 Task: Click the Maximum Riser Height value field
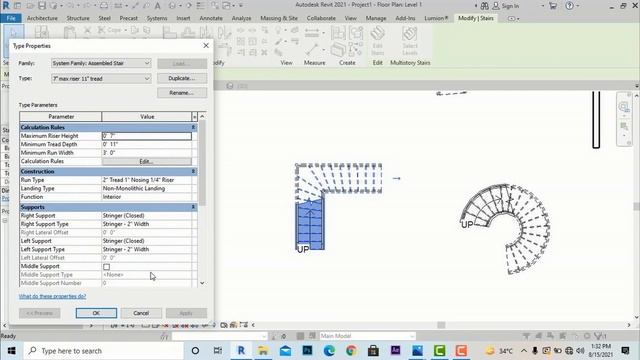coord(147,136)
